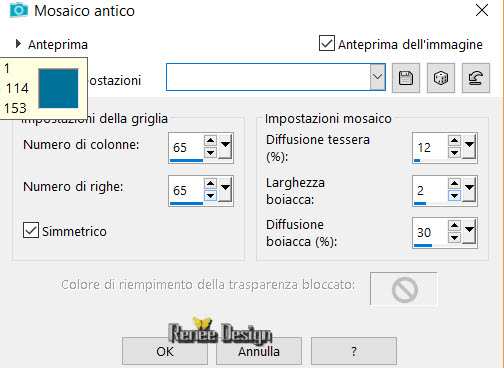The image size is (504, 368).
Task: Click the Annulla button
Action: tap(259, 351)
